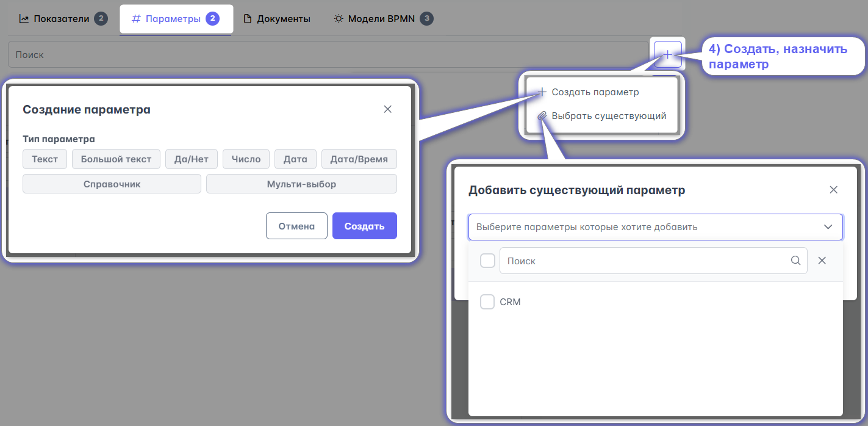Expand 'Выберите параметры которые хотите добавить' dropdown
The height and width of the screenshot is (426, 868).
(655, 227)
